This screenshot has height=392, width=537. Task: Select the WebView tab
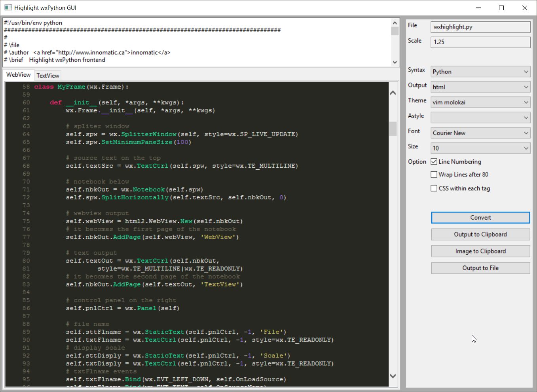[18, 74]
